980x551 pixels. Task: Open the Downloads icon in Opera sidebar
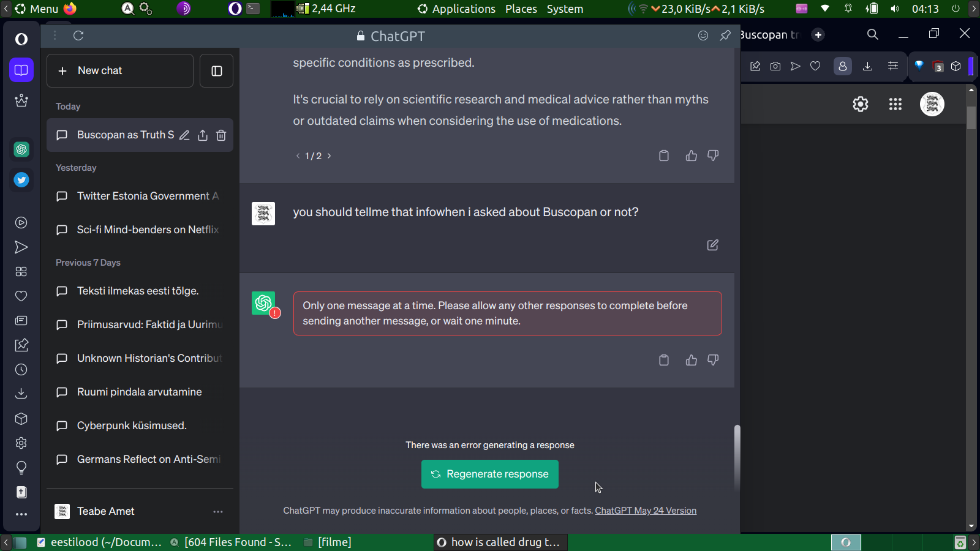click(21, 394)
